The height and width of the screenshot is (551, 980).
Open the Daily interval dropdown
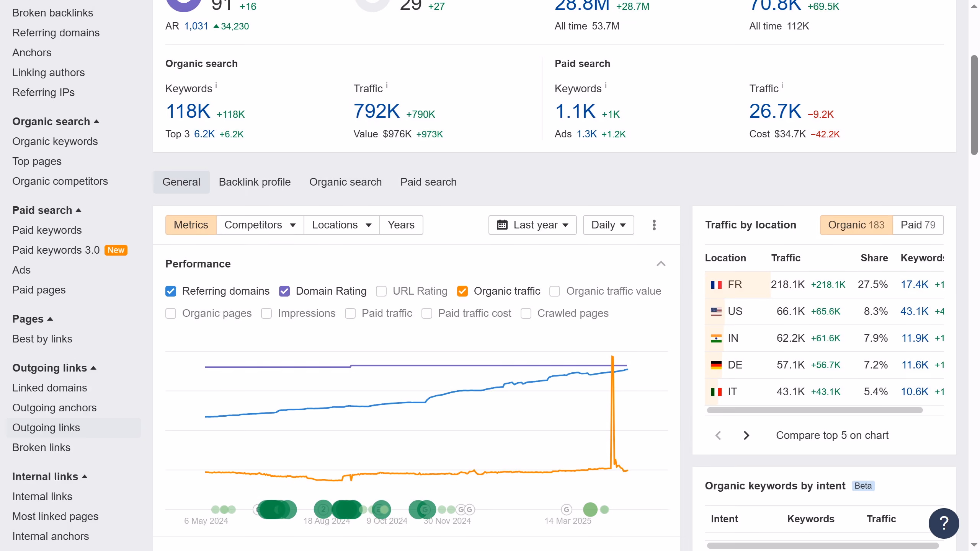pos(608,225)
